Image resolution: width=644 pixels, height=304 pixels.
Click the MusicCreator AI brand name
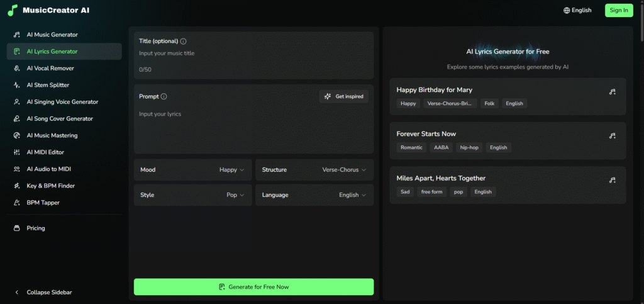tap(56, 10)
